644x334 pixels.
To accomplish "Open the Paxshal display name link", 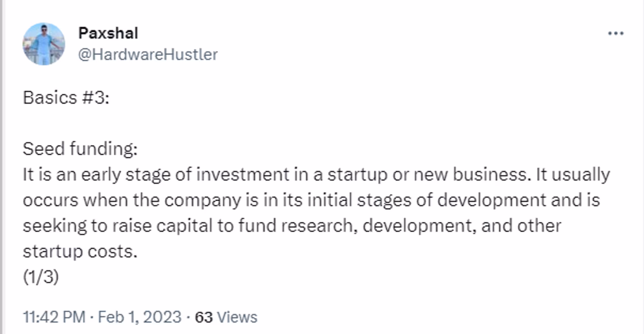I will (108, 33).
